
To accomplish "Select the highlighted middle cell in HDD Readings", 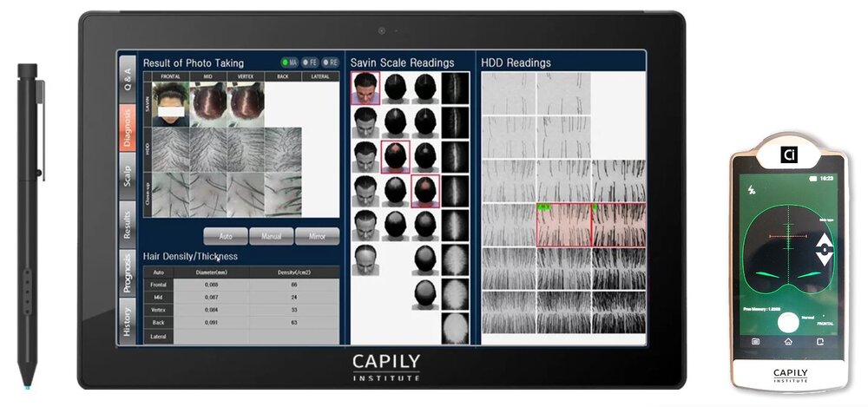I will point(563,224).
